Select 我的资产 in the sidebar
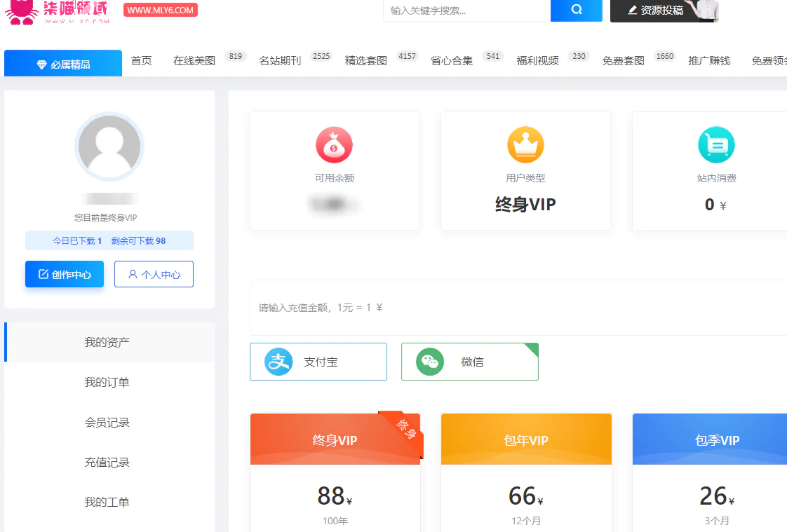Viewport: 787px width, 532px height. (109, 342)
